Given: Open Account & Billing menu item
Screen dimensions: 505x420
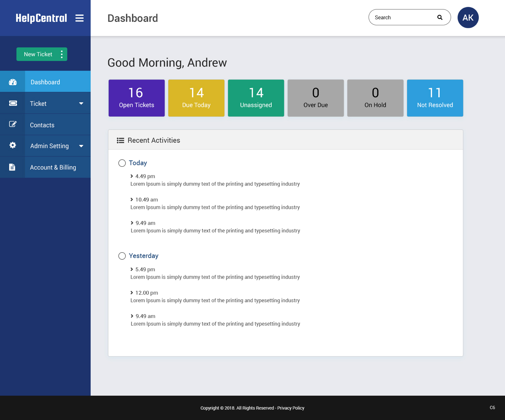Looking at the screenshot, I should click(x=53, y=167).
